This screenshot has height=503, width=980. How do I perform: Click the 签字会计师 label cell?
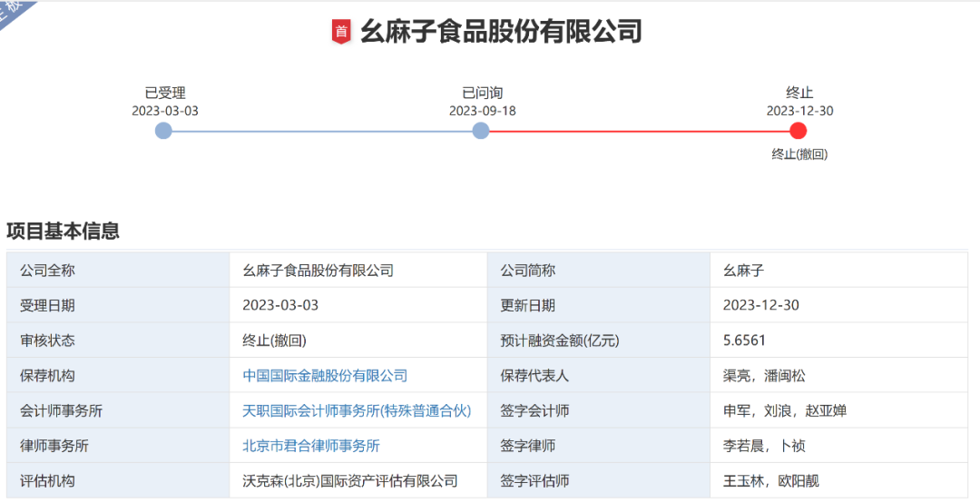coord(599,410)
